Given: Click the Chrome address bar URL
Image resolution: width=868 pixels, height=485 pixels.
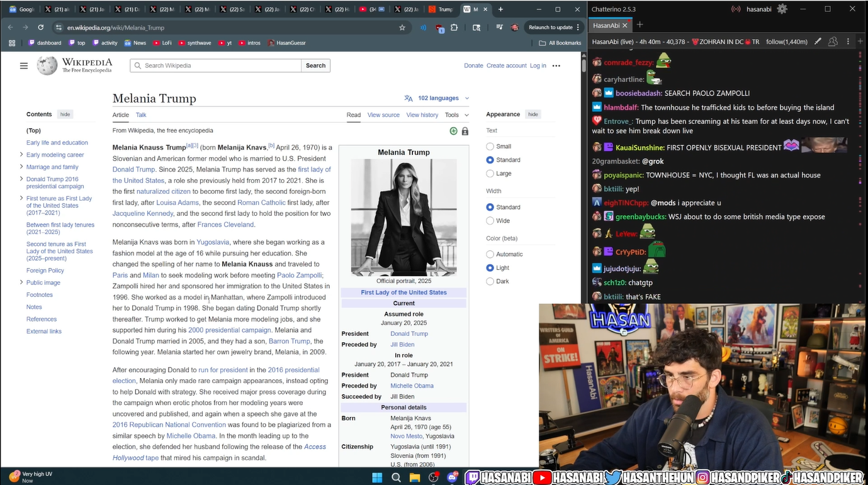Looking at the screenshot, I should (116, 28).
